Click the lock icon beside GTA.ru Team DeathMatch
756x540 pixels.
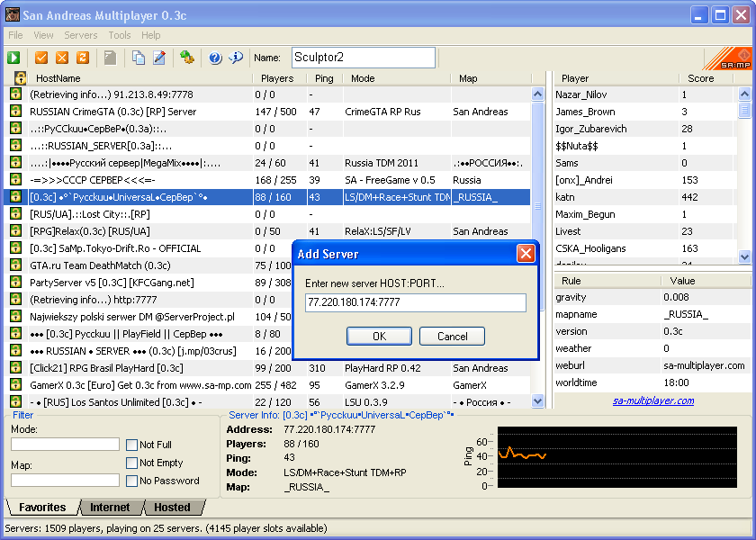[15, 265]
